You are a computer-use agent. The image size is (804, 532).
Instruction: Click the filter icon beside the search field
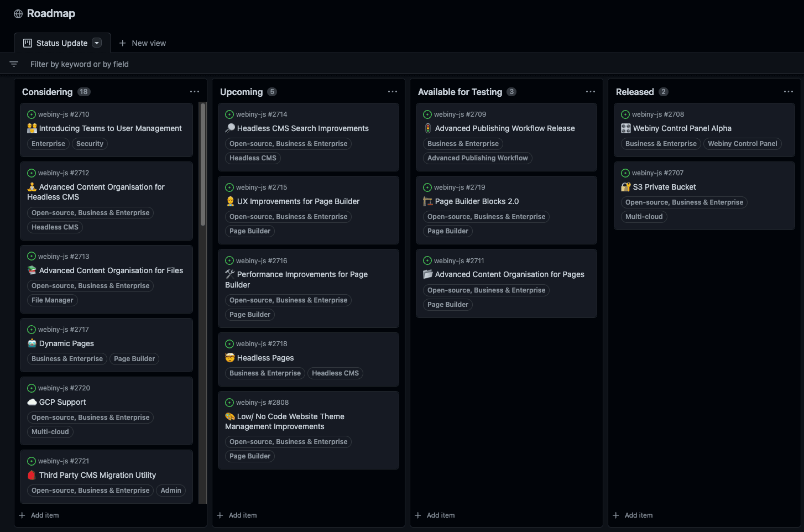click(14, 64)
